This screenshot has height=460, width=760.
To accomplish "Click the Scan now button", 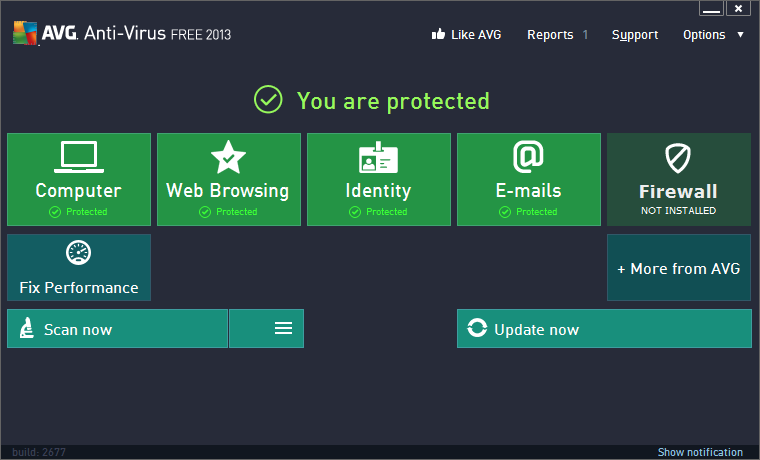I will click(x=118, y=329).
